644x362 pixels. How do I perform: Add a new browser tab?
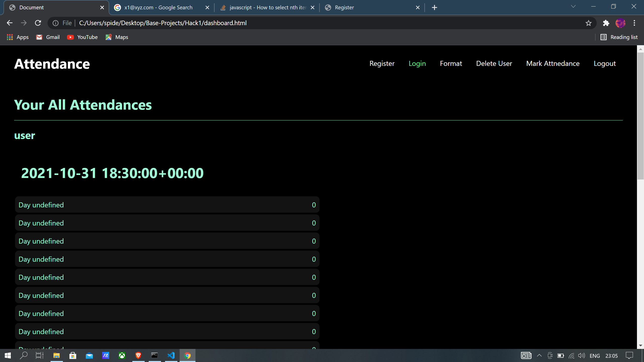coord(434,8)
